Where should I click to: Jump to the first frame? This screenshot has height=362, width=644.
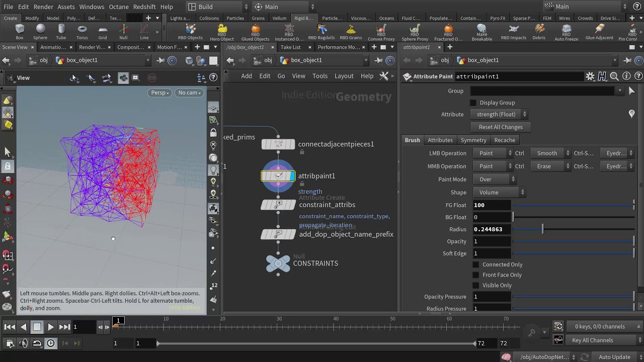[x=10, y=327]
